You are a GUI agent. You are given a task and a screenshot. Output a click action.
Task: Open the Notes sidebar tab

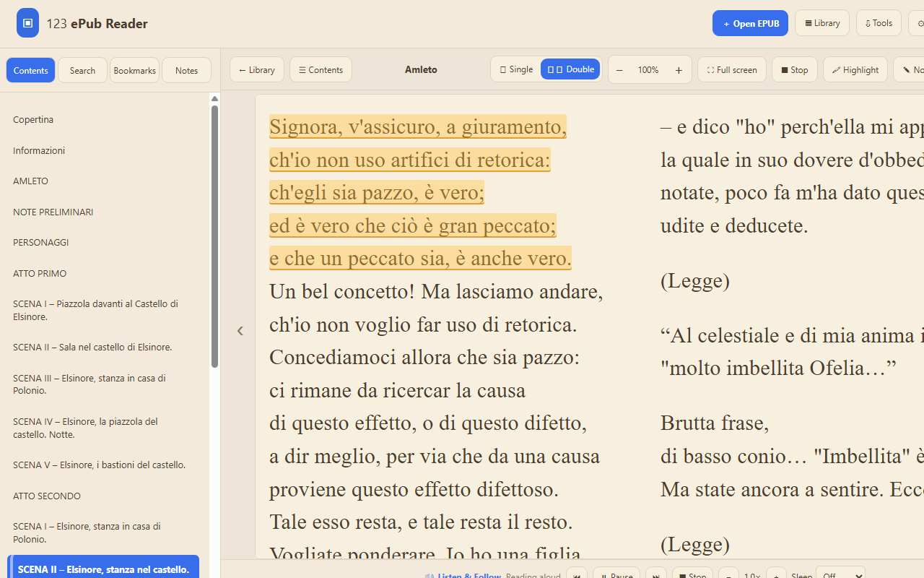(x=186, y=70)
